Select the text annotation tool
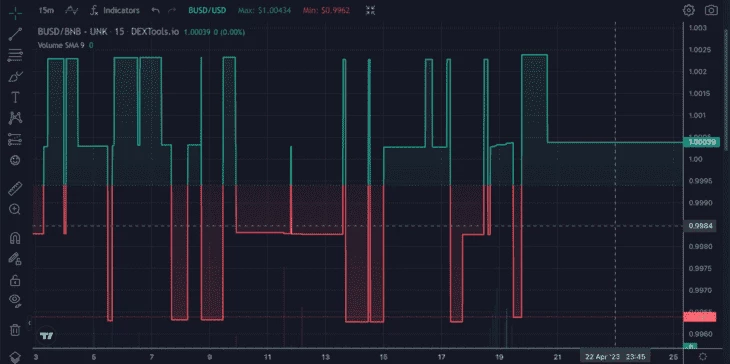Image resolution: width=730 pixels, height=364 pixels. pos(15,97)
